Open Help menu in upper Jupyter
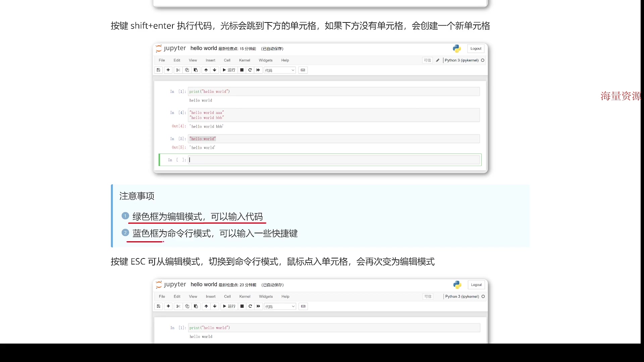This screenshot has width=644, height=362. 285,60
